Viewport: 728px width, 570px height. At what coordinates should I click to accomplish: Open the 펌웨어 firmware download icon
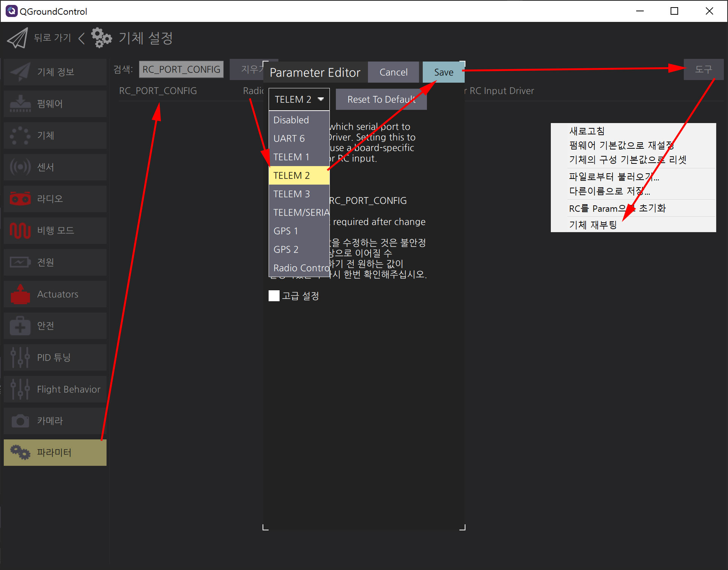point(20,103)
